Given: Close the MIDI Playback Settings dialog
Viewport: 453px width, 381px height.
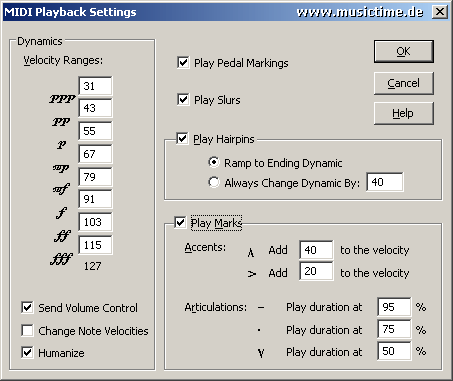Looking at the screenshot, I should click(440, 12).
